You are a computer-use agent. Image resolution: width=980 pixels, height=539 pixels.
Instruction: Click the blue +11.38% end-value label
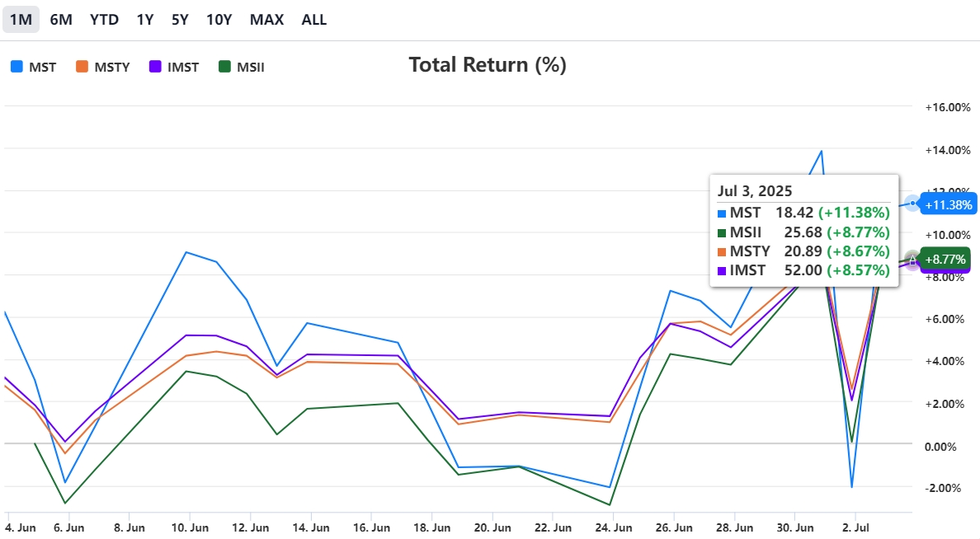(948, 204)
